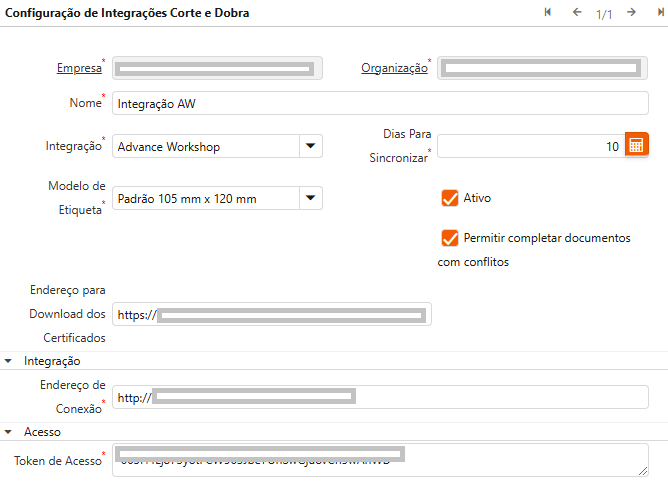Go to previous record arrow
This screenshot has width=668, height=483.
576,13
